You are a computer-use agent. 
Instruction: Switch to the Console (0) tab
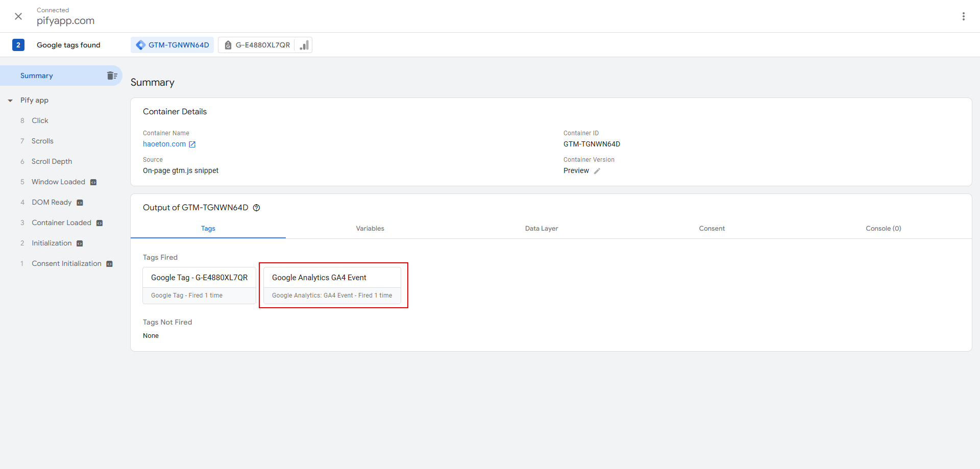(x=884, y=228)
